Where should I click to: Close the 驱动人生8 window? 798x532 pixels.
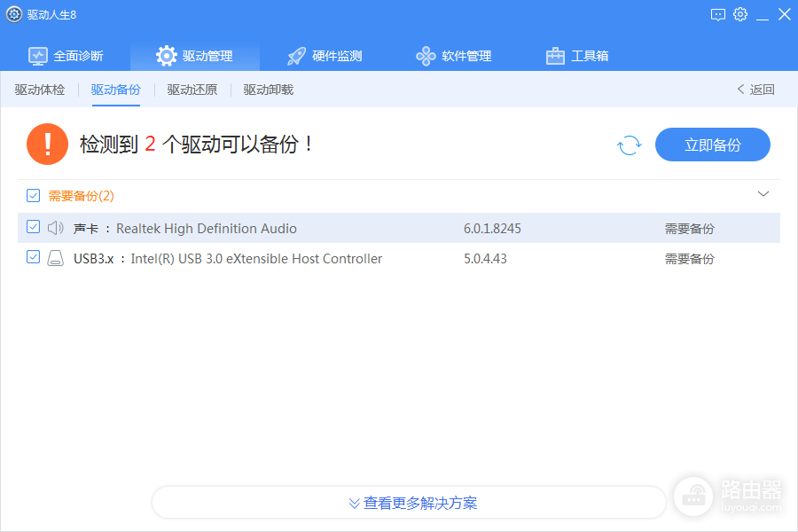(x=785, y=14)
